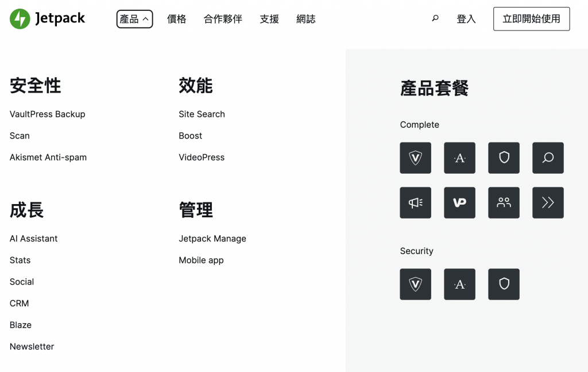Open the 網誌 menu item
The height and width of the screenshot is (372, 588).
(305, 19)
